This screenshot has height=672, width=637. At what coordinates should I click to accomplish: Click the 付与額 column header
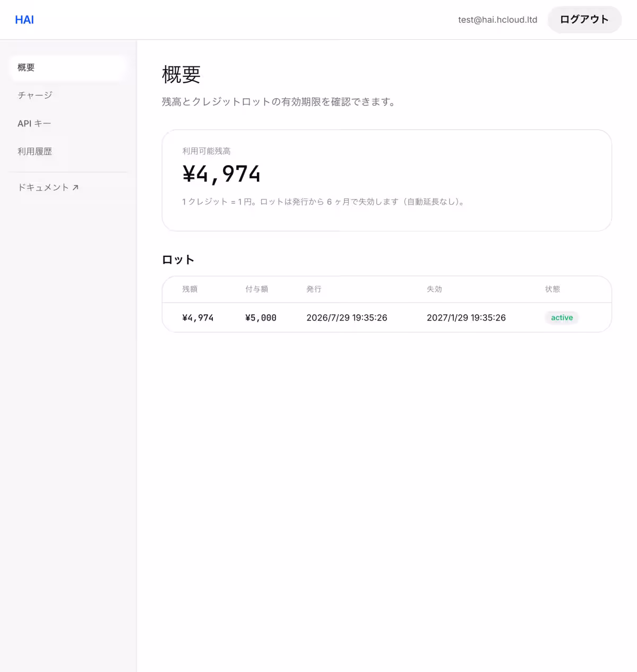(257, 289)
